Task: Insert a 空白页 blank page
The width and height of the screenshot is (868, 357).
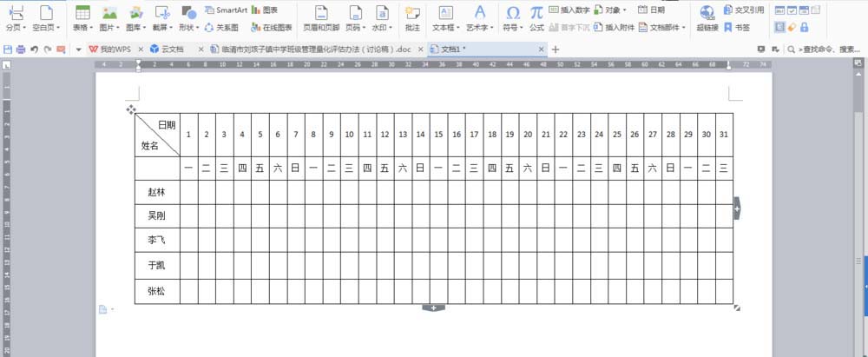Action: point(47,11)
